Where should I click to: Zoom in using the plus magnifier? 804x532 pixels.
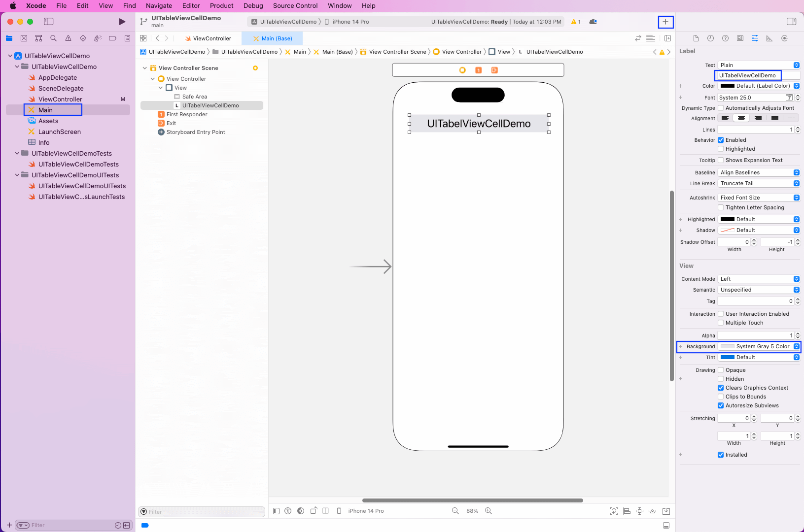pyautogui.click(x=489, y=511)
